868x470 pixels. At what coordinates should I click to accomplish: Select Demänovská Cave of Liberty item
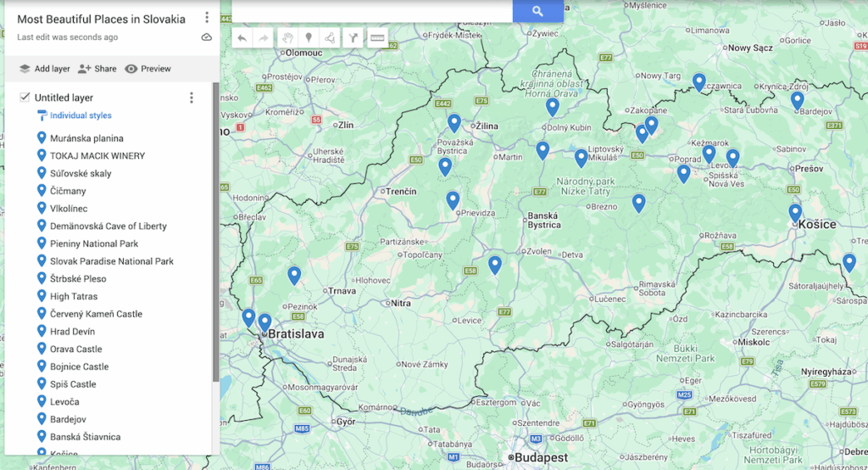(x=108, y=227)
